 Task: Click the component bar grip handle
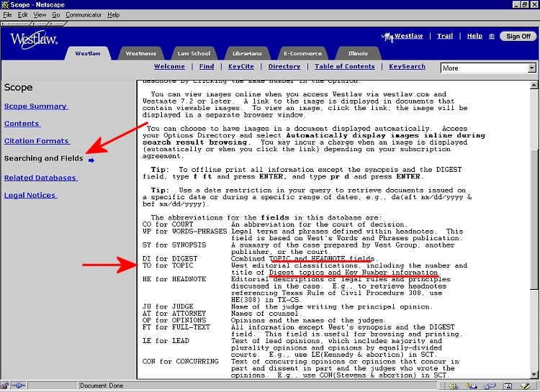click(442, 386)
